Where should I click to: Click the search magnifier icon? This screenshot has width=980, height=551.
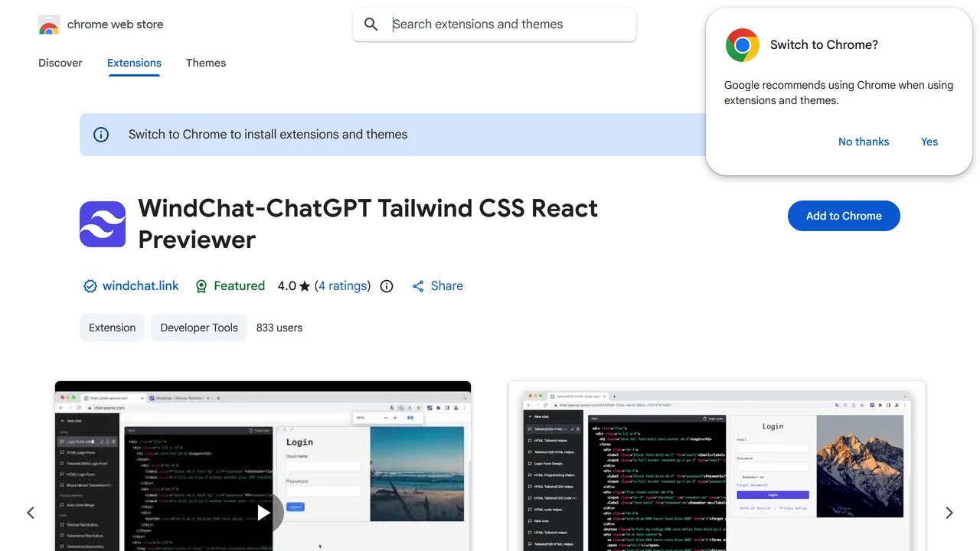coord(371,24)
